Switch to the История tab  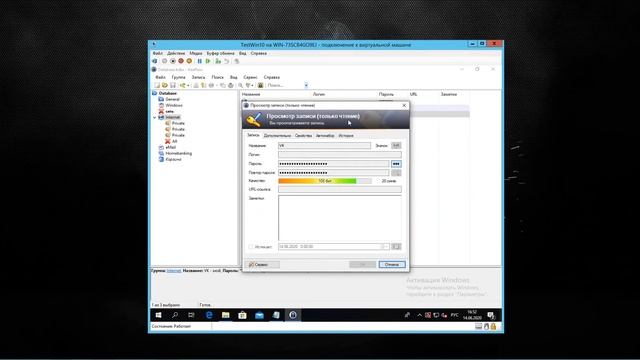coord(346,136)
